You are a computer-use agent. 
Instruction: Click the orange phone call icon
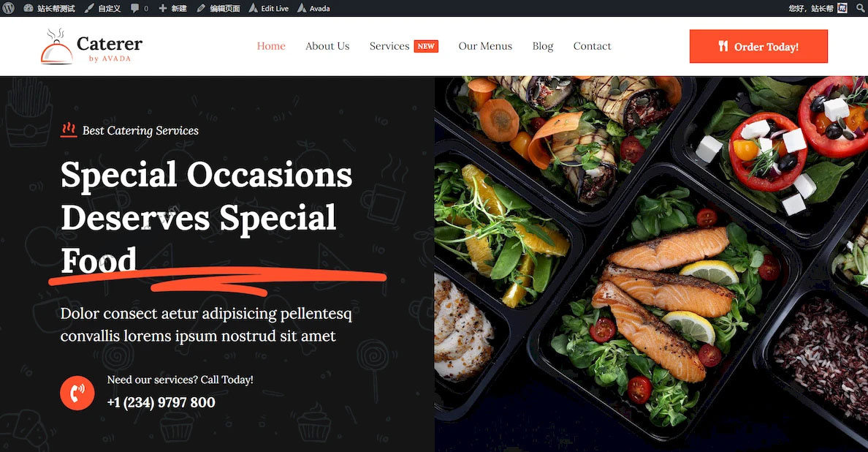(x=77, y=393)
